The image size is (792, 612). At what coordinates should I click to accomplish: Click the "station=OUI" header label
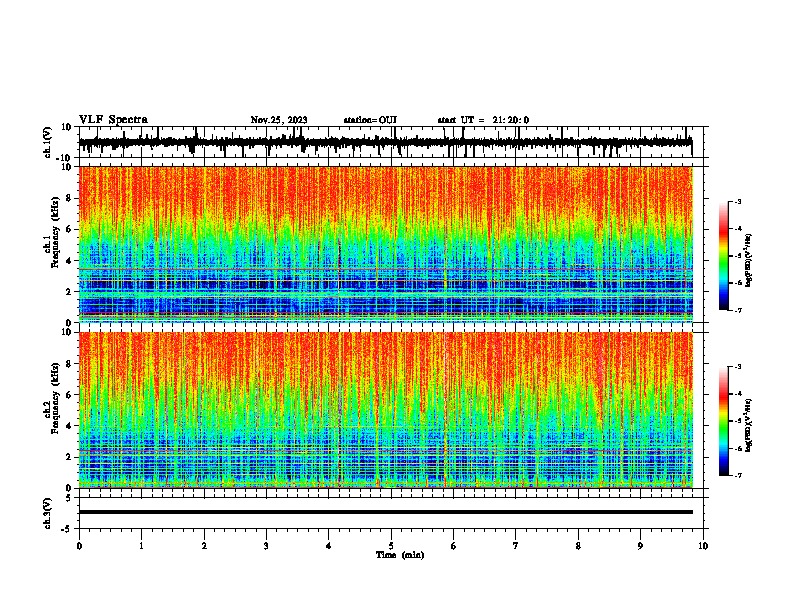tap(370, 120)
